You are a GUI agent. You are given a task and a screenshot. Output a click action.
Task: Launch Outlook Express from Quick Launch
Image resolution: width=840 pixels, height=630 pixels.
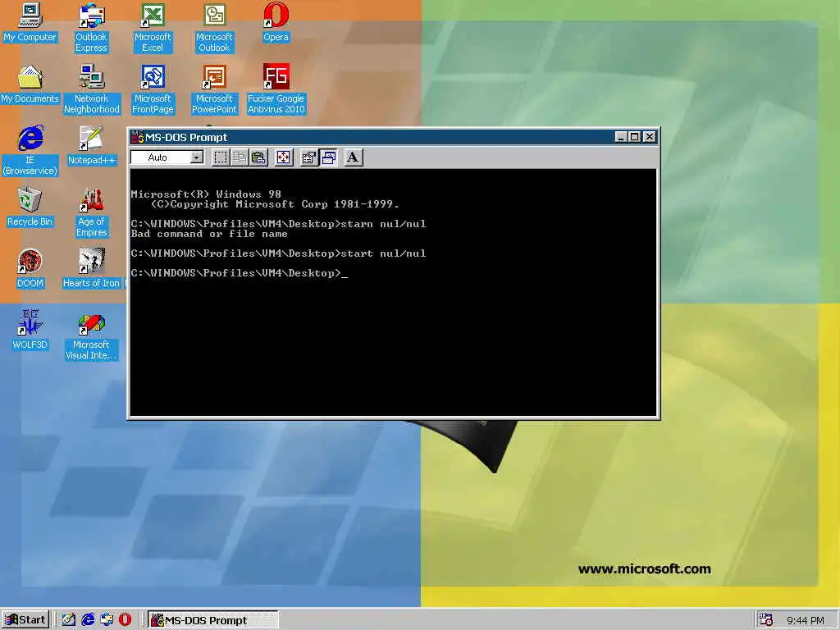click(x=107, y=620)
